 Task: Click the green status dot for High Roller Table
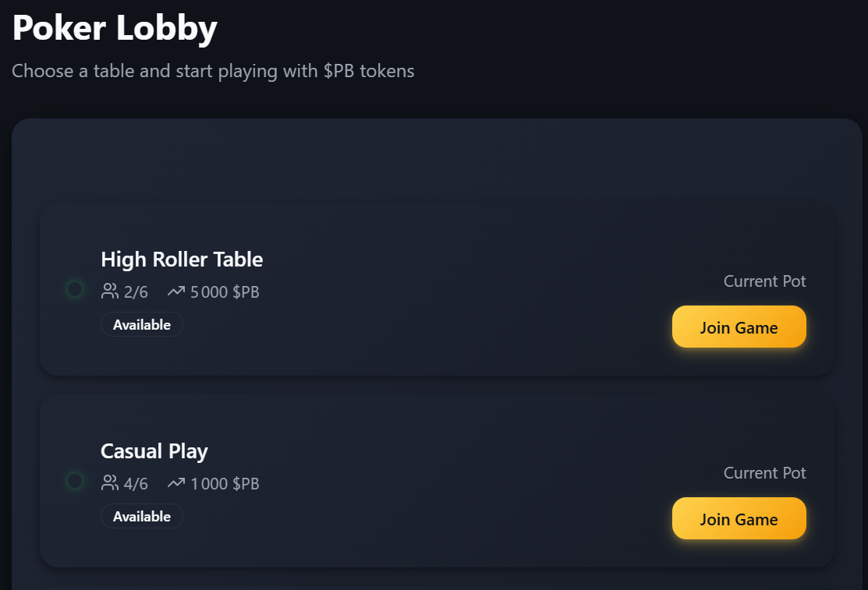75,289
